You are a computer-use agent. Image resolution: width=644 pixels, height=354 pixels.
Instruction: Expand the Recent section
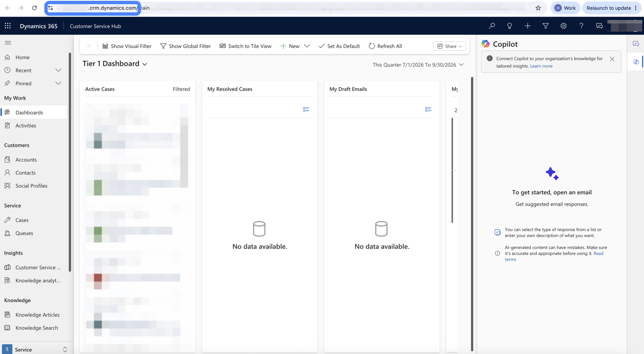(58, 70)
